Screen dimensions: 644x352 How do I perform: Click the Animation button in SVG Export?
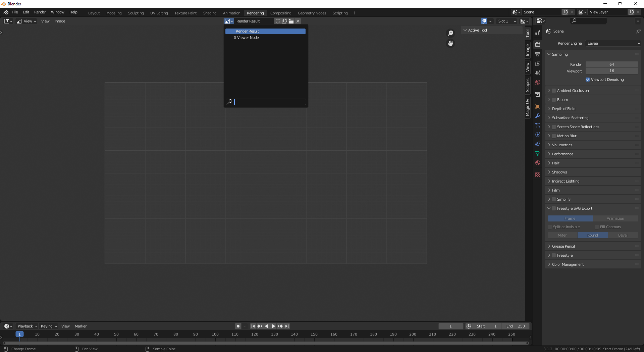(x=615, y=218)
